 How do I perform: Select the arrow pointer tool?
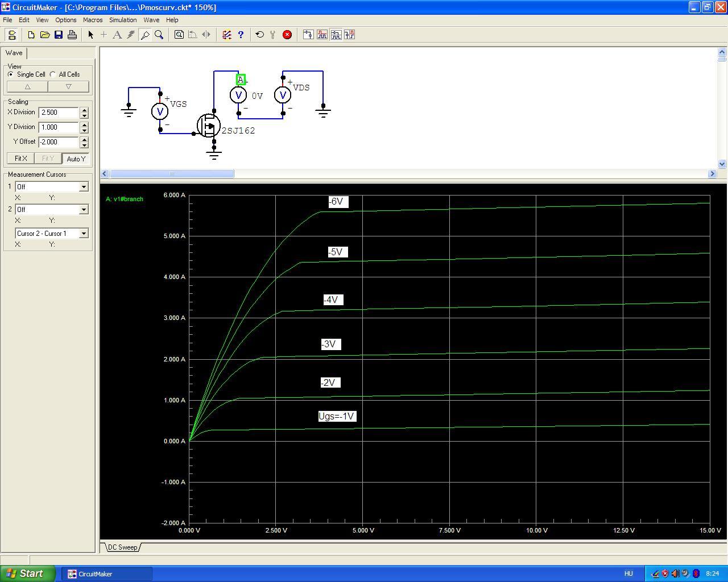pyautogui.click(x=90, y=35)
